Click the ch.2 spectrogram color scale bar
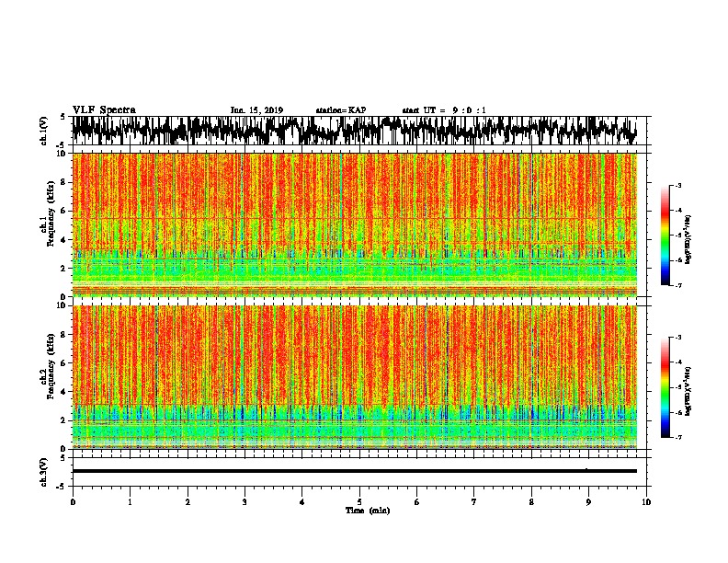 coord(665,387)
